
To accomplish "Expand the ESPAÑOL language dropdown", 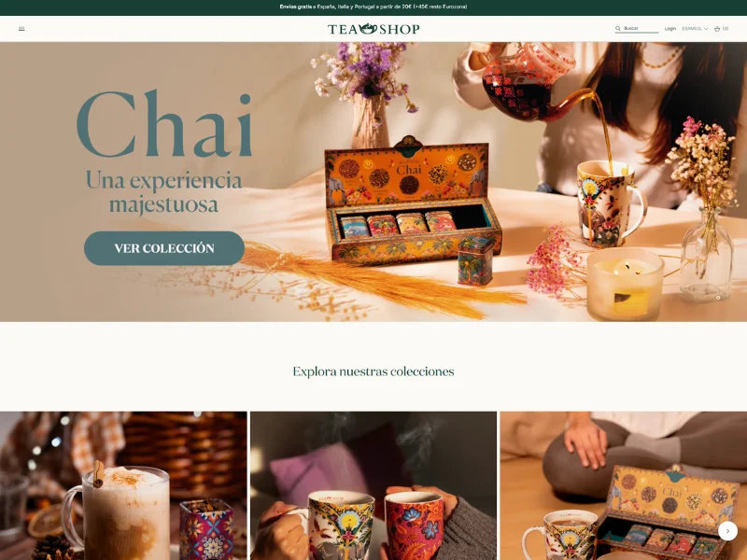I will tap(695, 29).
